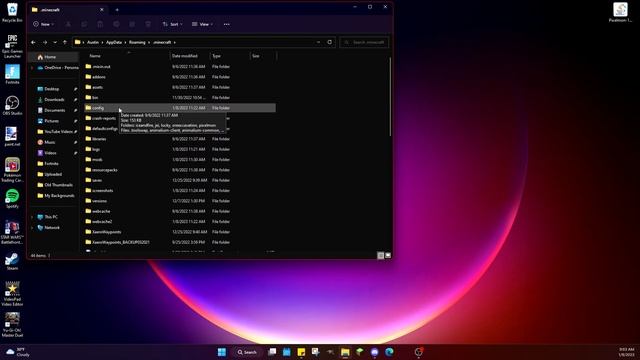Open the Yu-Gi-Oh Master Duel desktop icon

point(12,325)
